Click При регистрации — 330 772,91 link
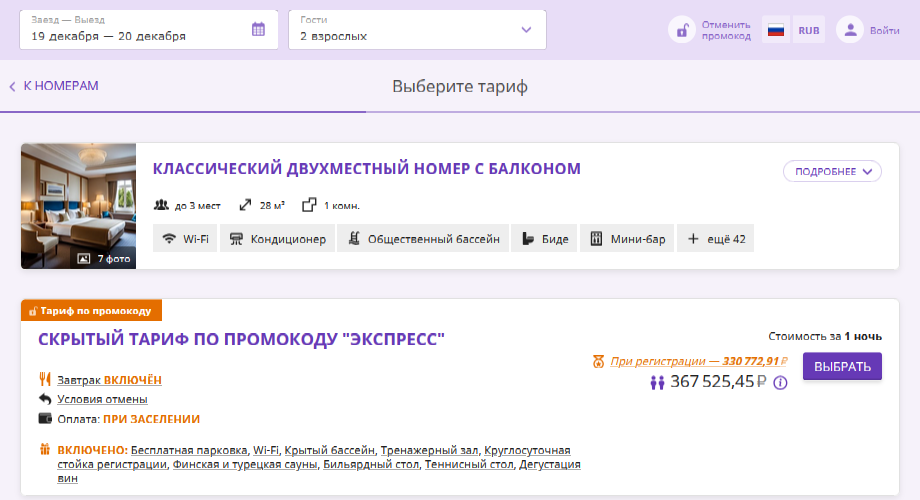This screenshot has width=920, height=500. [698, 361]
